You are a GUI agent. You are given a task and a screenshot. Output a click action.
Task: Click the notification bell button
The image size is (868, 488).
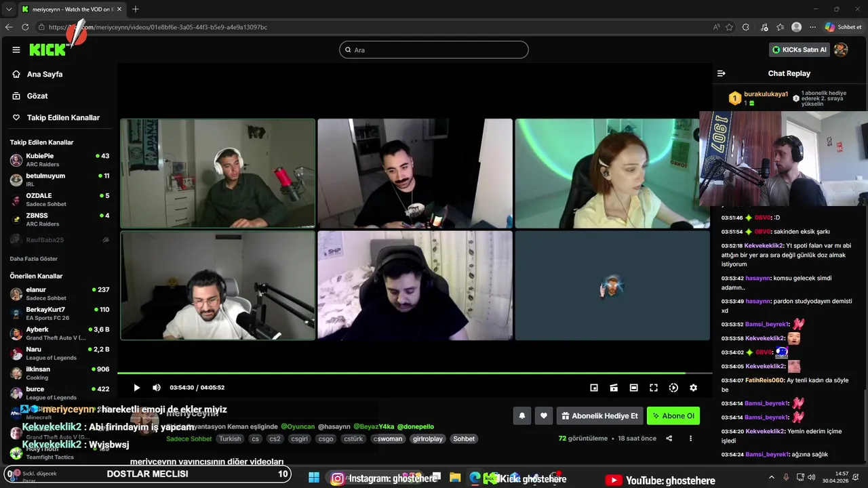coord(522,416)
